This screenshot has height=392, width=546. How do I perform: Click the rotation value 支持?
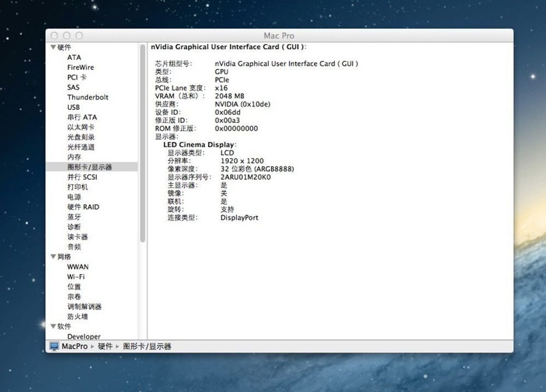[227, 210]
